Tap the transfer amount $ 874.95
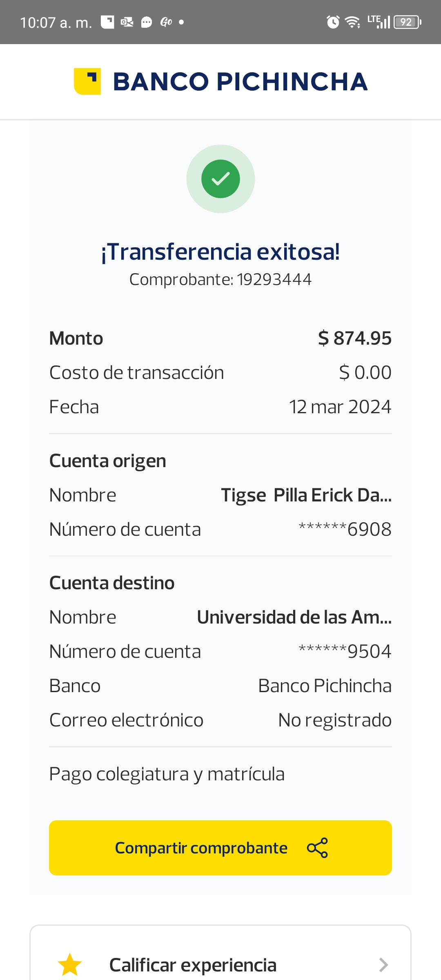Screen dimensions: 441x980 point(354,338)
